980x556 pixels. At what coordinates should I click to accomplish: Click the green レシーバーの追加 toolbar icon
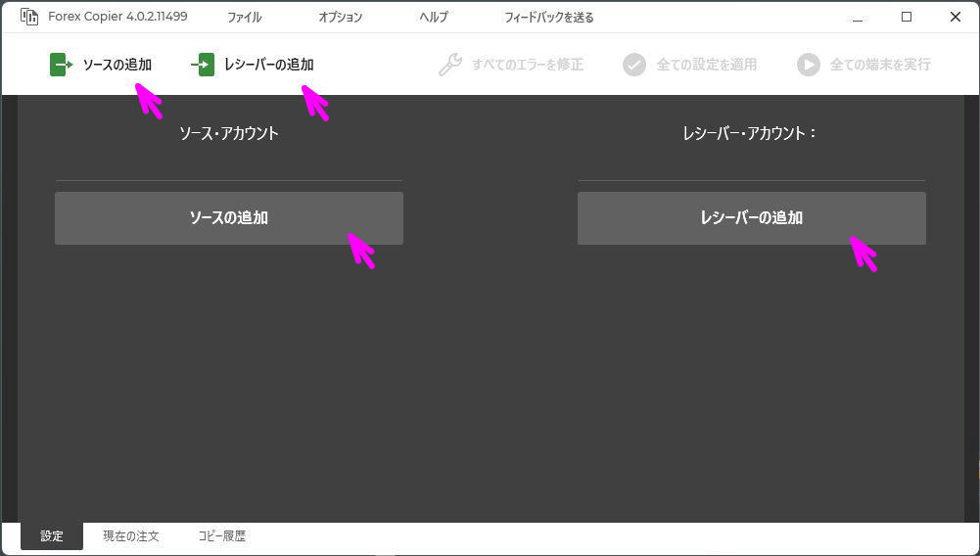coord(203,65)
